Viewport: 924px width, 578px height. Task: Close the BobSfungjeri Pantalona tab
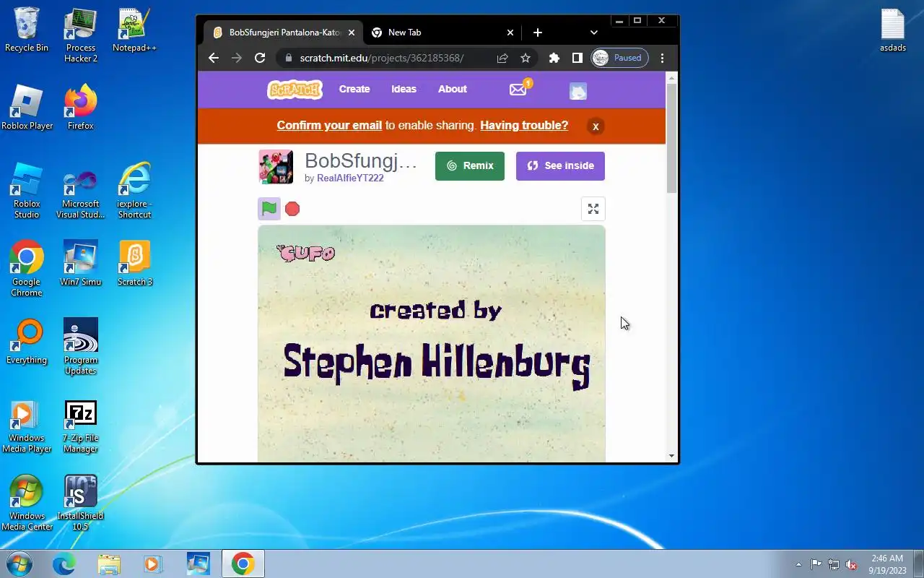point(352,33)
